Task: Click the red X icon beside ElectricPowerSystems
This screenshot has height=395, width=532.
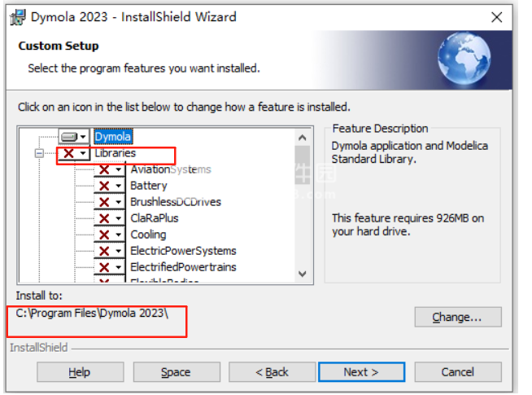Action: pyautogui.click(x=104, y=251)
